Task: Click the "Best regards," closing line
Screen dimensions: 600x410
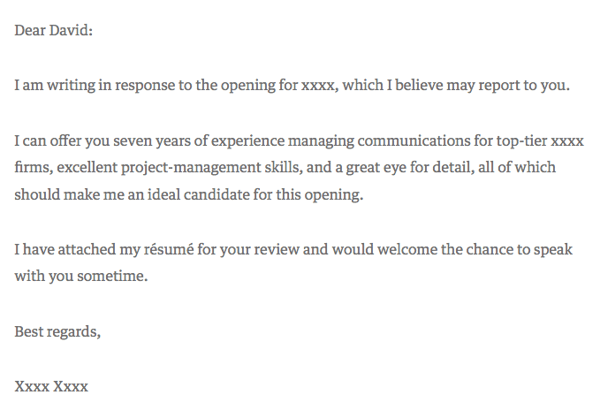Action: tap(57, 330)
